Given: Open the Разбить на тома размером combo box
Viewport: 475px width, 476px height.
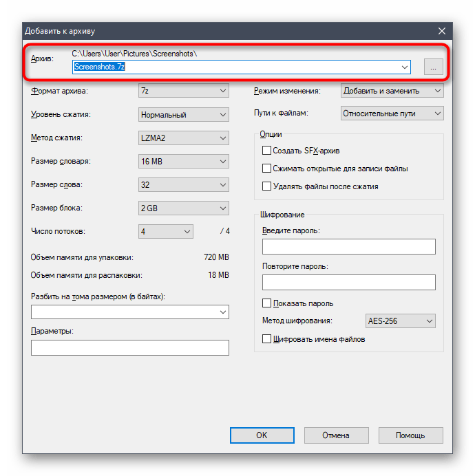Looking at the screenshot, I should [x=130, y=312].
